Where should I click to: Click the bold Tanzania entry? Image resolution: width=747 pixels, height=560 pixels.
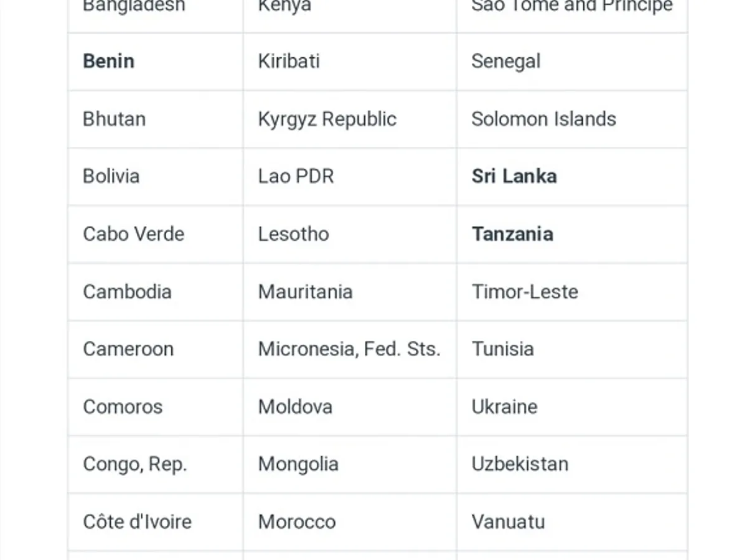[x=512, y=234]
